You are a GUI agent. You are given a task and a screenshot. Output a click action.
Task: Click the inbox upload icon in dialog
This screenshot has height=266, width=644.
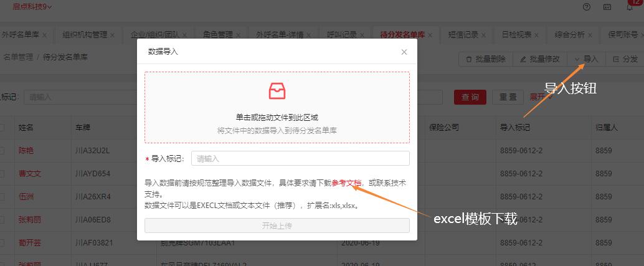click(277, 91)
